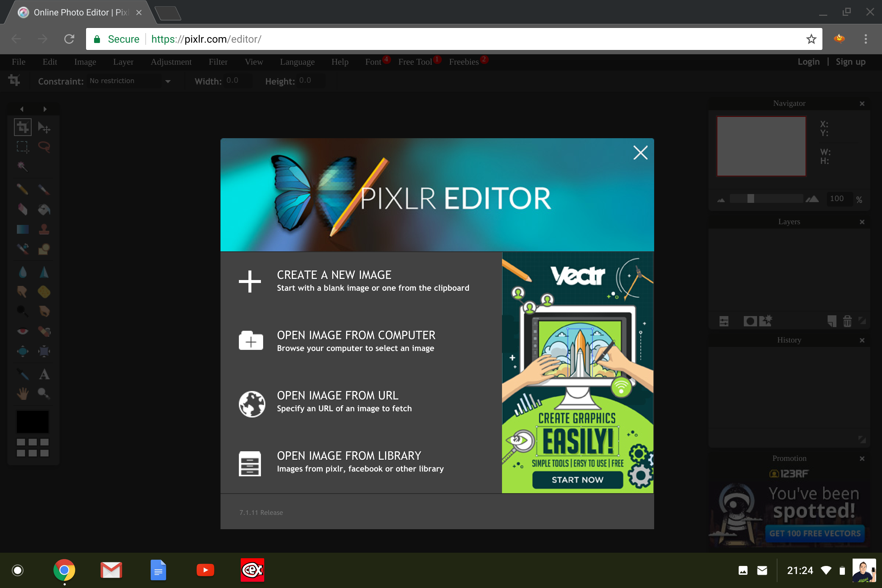The width and height of the screenshot is (882, 588).
Task: Select the Dodge tool
Action: click(x=22, y=311)
